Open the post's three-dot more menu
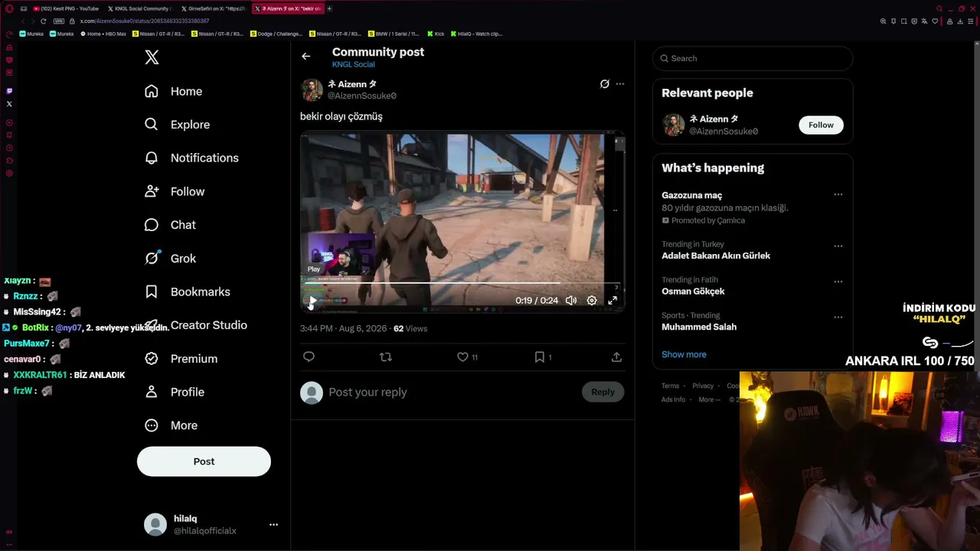The width and height of the screenshot is (980, 551). (x=620, y=84)
